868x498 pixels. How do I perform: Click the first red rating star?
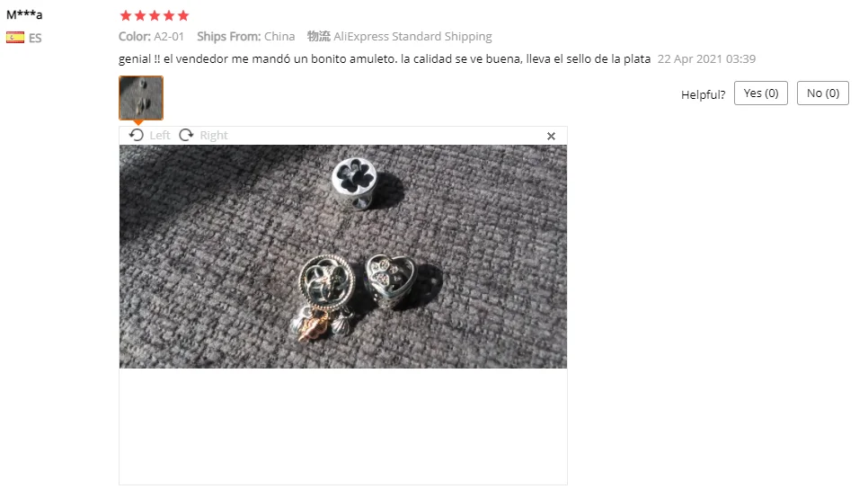click(x=126, y=15)
